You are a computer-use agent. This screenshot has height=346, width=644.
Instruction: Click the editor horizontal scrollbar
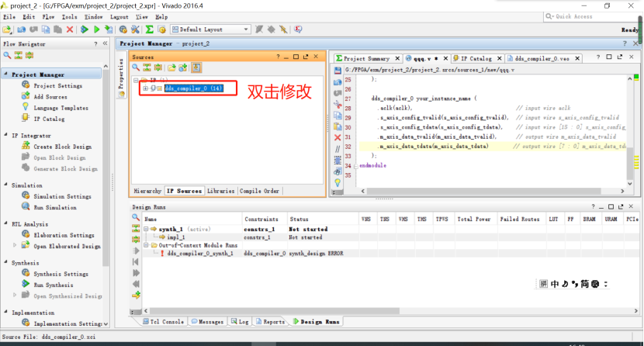484,191
